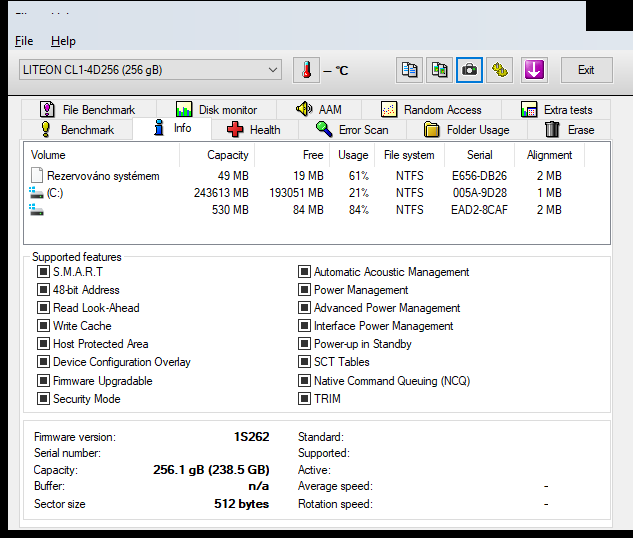Select serial EAD2-8CAF cell
633x538 pixels.
pos(479,209)
